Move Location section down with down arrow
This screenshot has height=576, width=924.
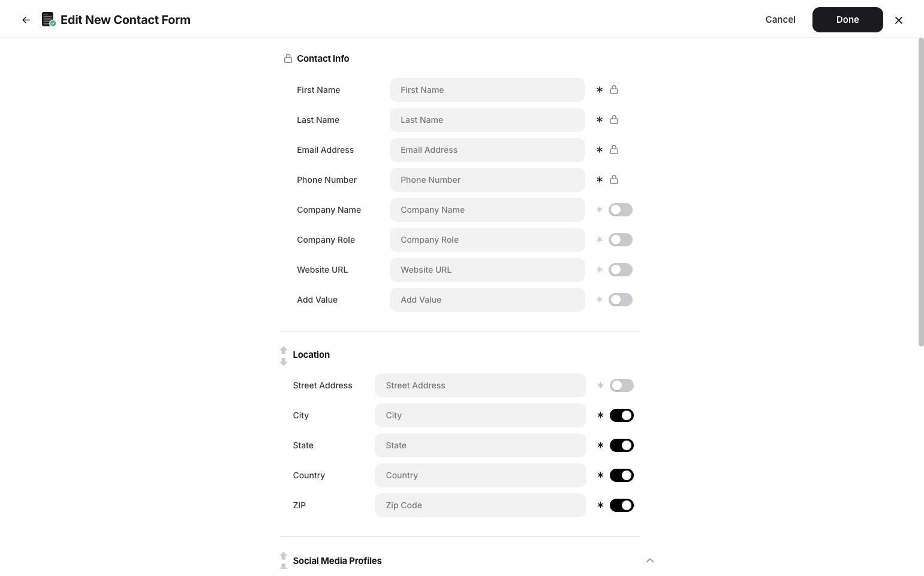click(284, 361)
